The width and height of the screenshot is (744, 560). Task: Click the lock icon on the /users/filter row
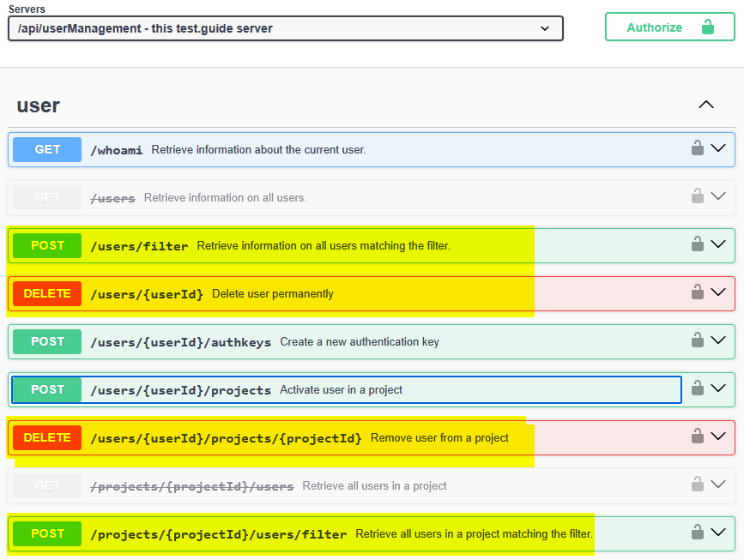(x=697, y=244)
